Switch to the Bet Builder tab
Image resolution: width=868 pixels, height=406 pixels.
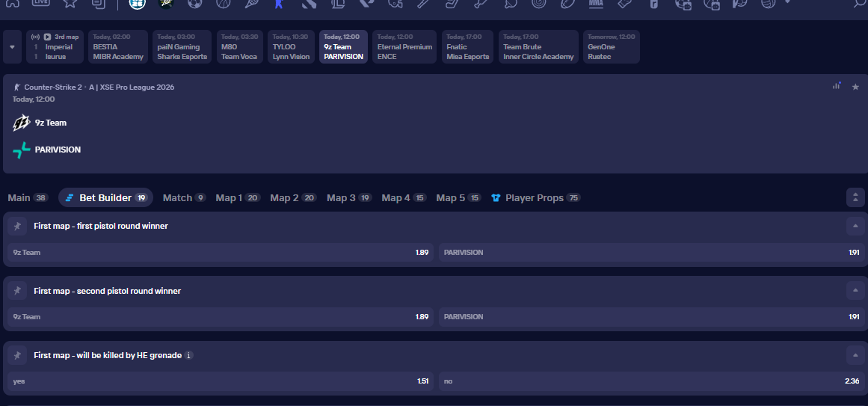click(x=105, y=197)
